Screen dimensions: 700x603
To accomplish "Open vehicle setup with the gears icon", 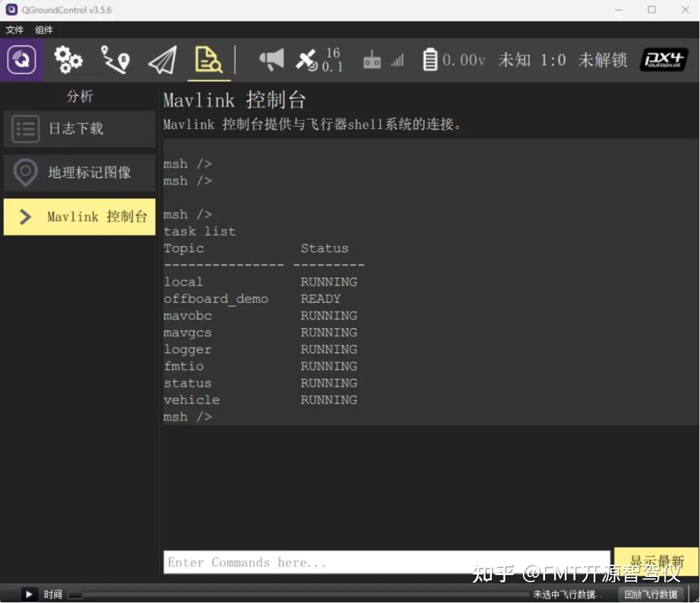I will [67, 60].
